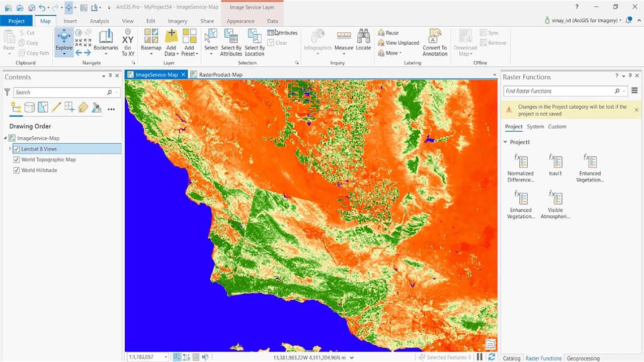Viewport: 644px width, 362px height.
Task: Refresh the map view from status bar
Action: tap(492, 357)
